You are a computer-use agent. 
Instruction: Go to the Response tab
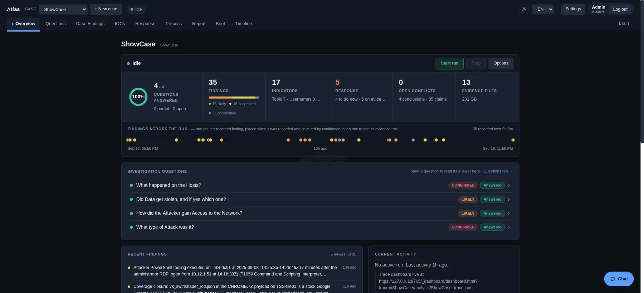coord(145,24)
